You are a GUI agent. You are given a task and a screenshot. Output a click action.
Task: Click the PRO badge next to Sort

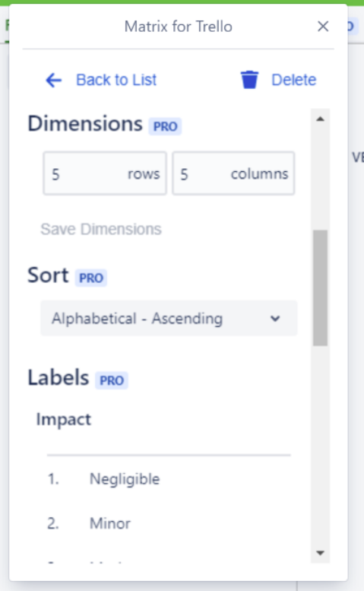click(x=91, y=278)
